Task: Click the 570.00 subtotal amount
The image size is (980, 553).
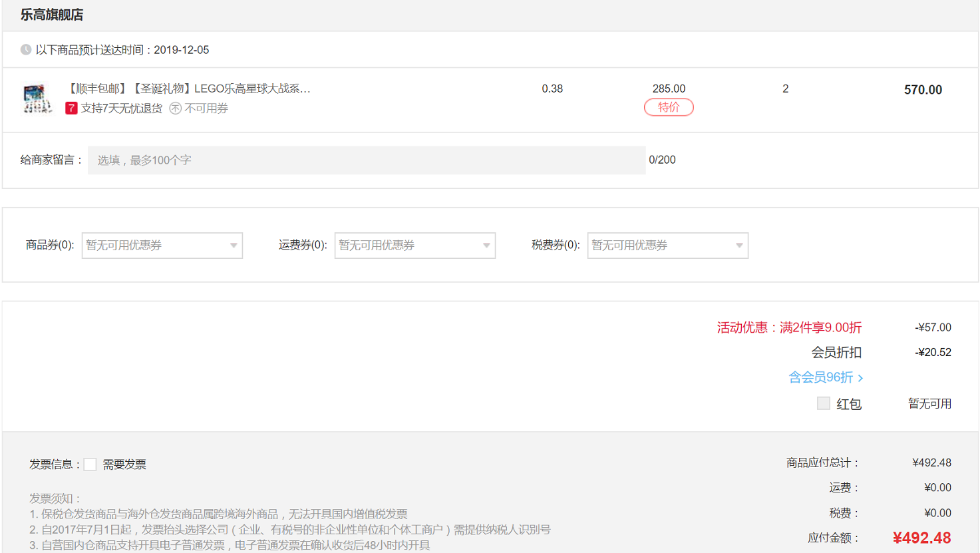Action: click(923, 90)
